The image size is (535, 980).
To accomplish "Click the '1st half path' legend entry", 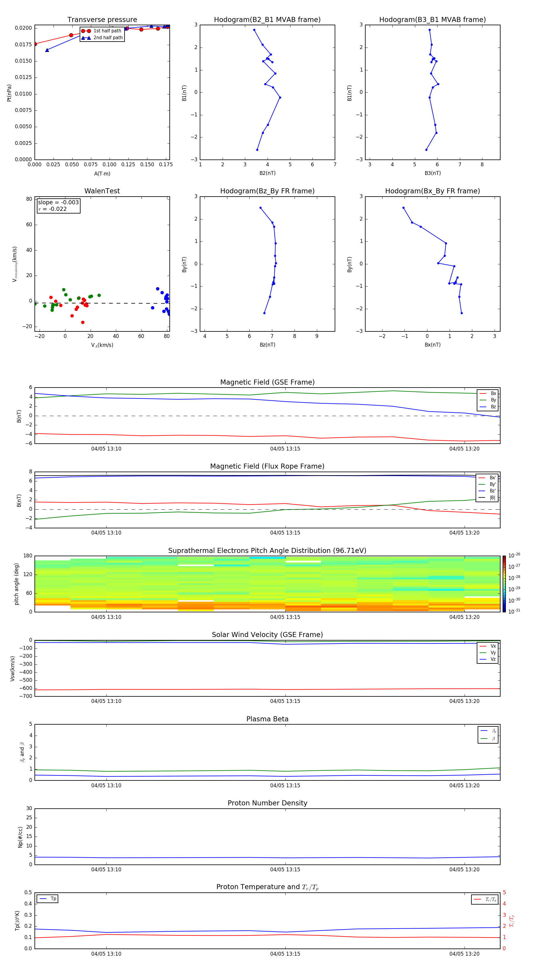I will pyautogui.click(x=102, y=31).
